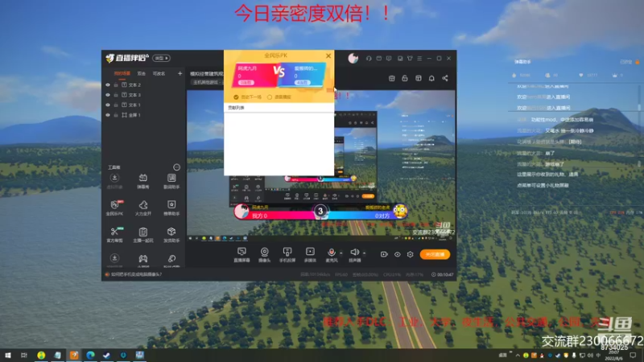This screenshot has width=644, height=362.
Task: Toggle the preview eye icon in bottom controls
Action: pos(397,254)
